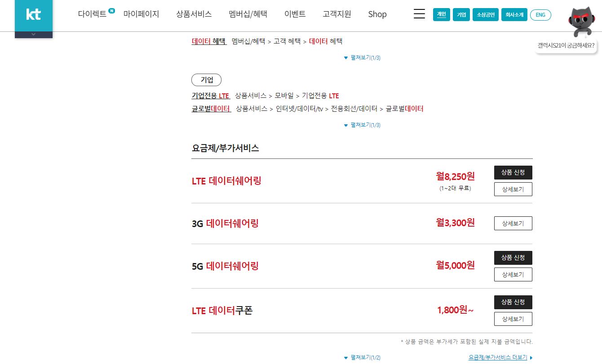This screenshot has width=602, height=364.
Task: Click the 월5,000원 price text
Action: click(x=455, y=265)
